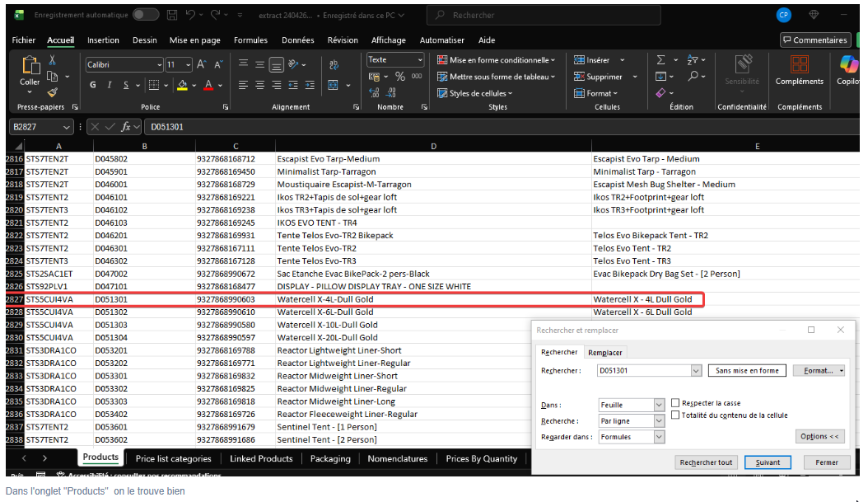The image size is (868, 502).
Task: Center text horizontally icon
Action: (259, 85)
